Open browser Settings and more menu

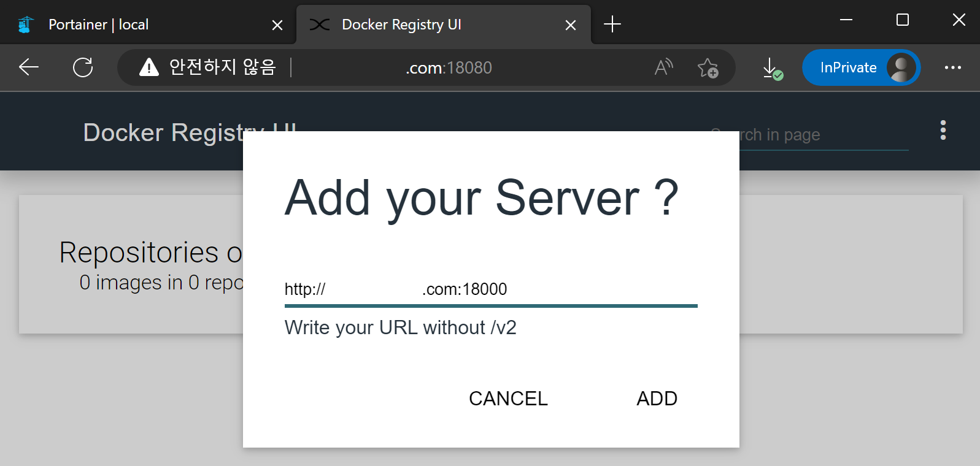(953, 67)
